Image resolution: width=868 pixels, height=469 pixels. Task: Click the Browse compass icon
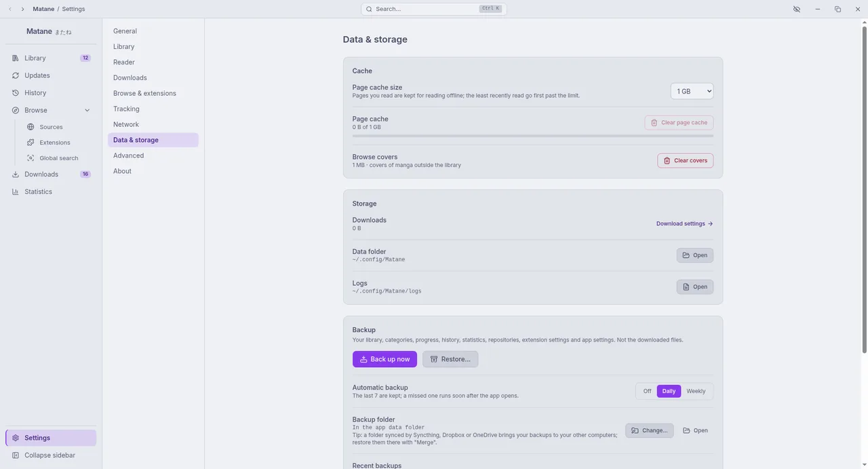coord(16,110)
